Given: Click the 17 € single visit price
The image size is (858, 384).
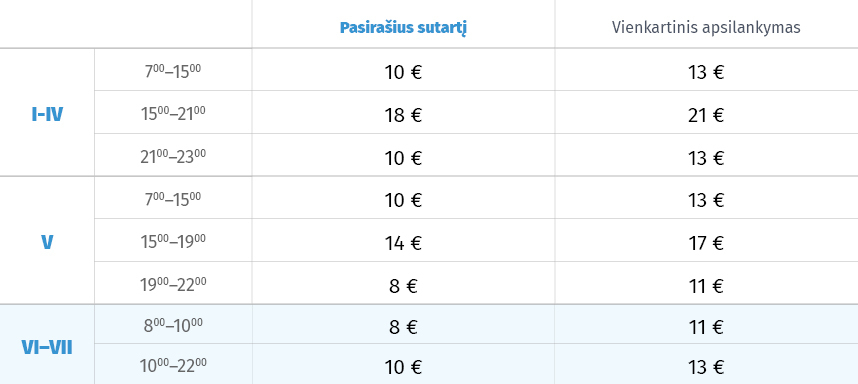Looking at the screenshot, I should 706,243.
